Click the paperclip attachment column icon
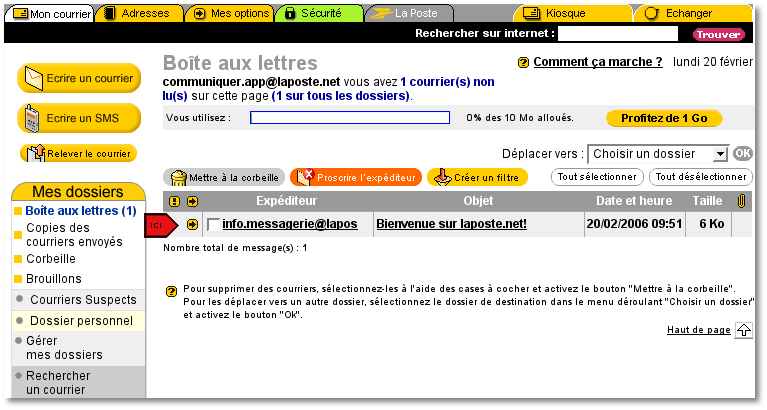The image size is (767, 410). tap(742, 201)
